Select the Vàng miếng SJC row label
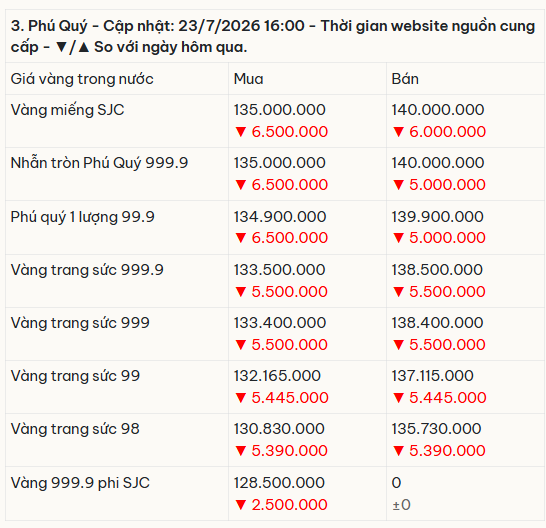This screenshot has height=528, width=546. pyautogui.click(x=68, y=110)
